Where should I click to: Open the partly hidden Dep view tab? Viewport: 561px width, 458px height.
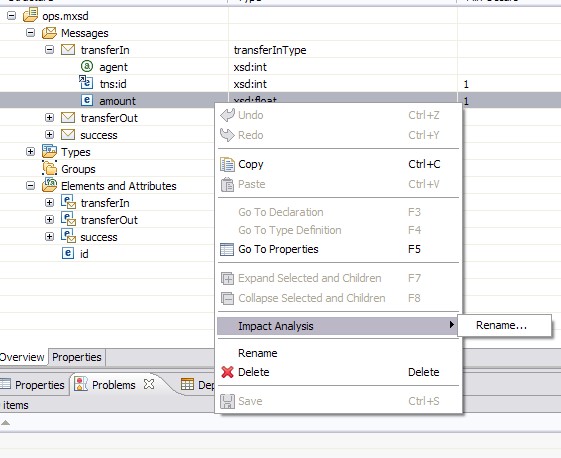198,385
